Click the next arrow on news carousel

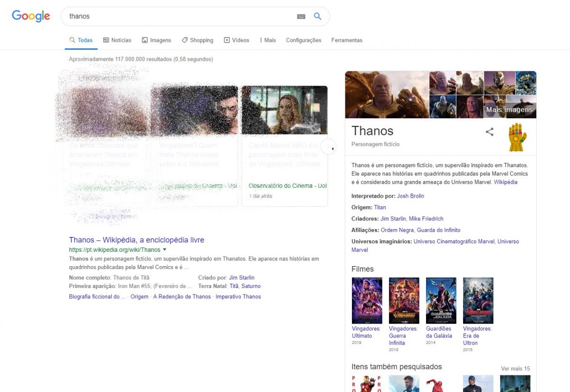(329, 147)
